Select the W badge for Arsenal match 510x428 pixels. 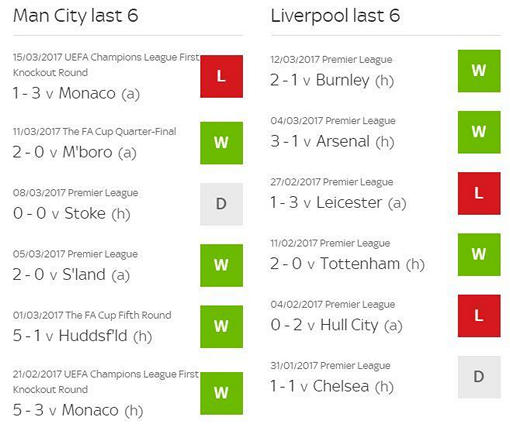[479, 132]
